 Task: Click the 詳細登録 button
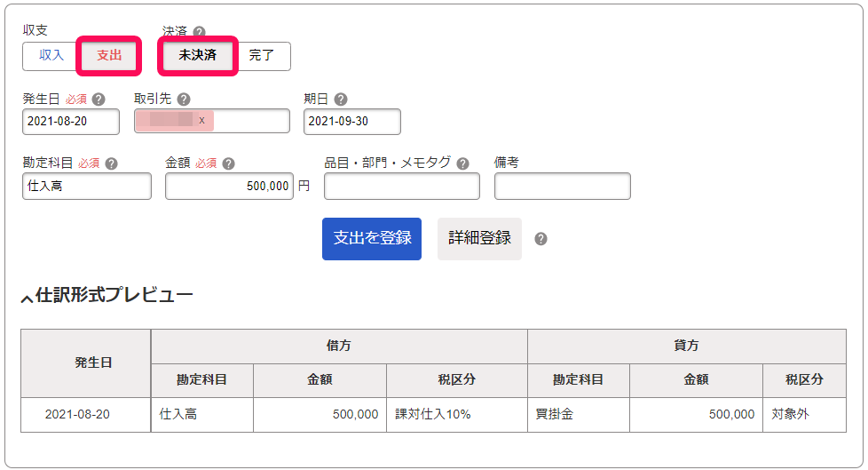(479, 239)
